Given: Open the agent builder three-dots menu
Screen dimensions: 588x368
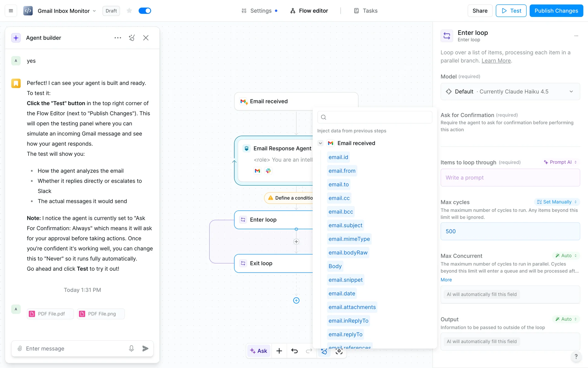Looking at the screenshot, I should point(118,38).
